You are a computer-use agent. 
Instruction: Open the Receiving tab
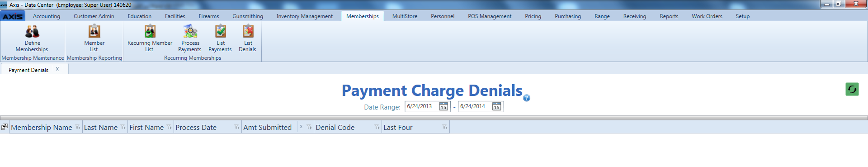[635, 16]
